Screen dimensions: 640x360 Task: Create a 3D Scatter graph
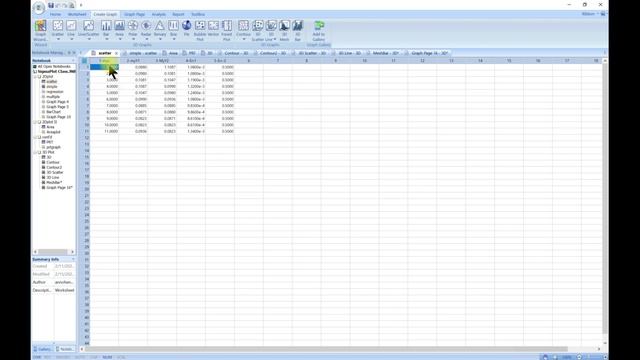tap(258, 30)
